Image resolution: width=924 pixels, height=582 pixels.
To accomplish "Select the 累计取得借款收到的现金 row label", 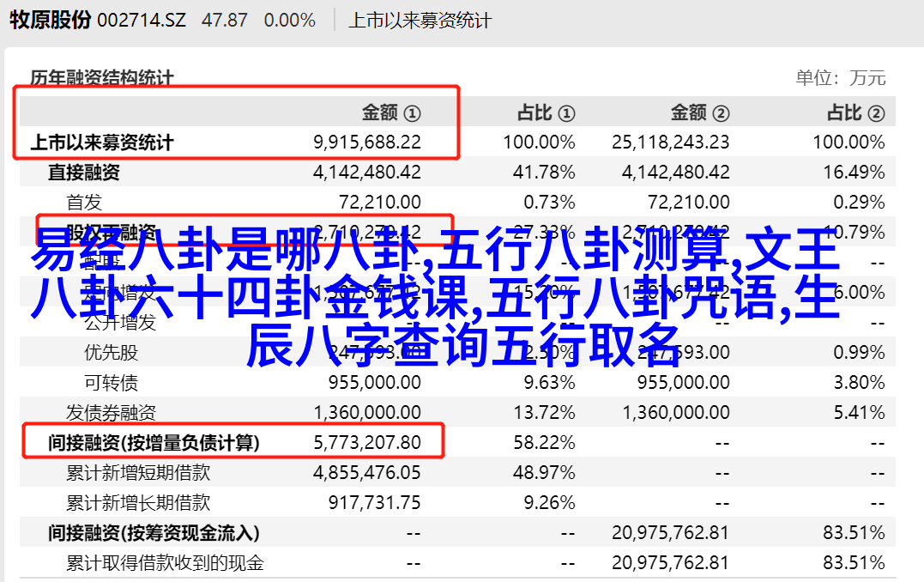I will point(165,563).
